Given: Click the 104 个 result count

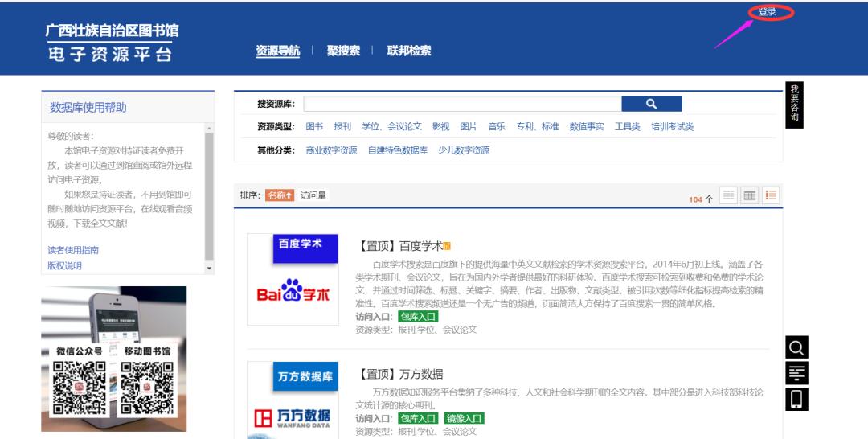Looking at the screenshot, I should pyautogui.click(x=701, y=199).
